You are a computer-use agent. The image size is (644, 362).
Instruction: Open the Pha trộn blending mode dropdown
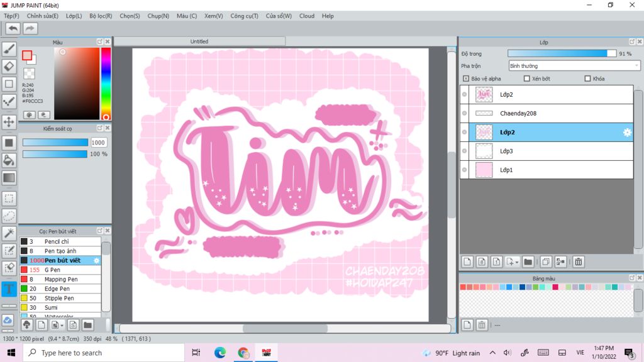click(574, 65)
